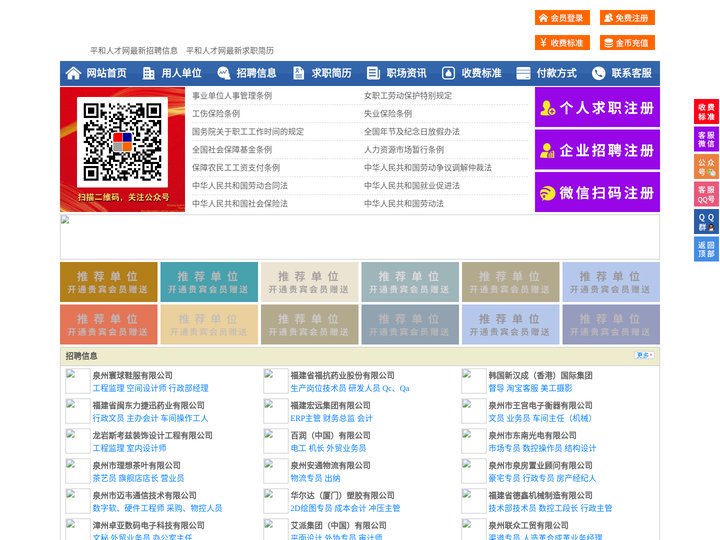Open 平和人才网最新求职简历 link
The width and height of the screenshot is (720, 540).
point(230,51)
